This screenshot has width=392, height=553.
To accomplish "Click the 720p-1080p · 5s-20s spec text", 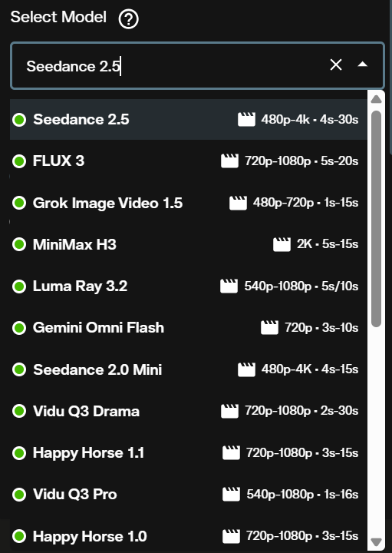I will [x=301, y=161].
